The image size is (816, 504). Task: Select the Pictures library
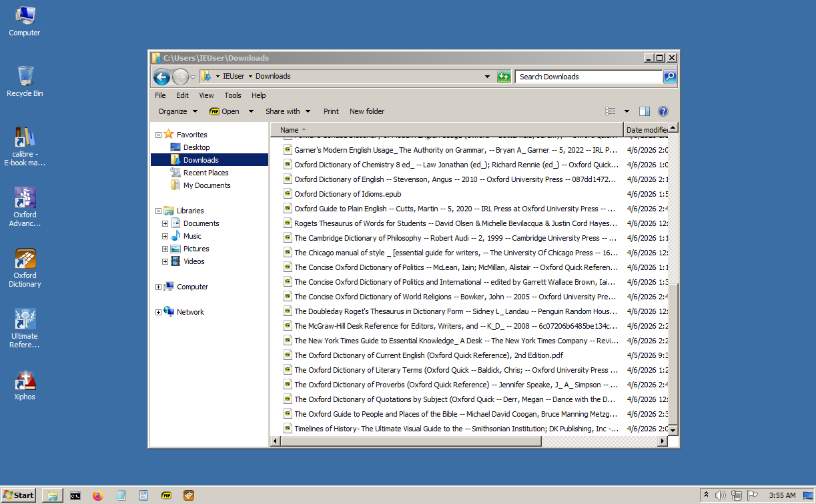[x=196, y=249]
